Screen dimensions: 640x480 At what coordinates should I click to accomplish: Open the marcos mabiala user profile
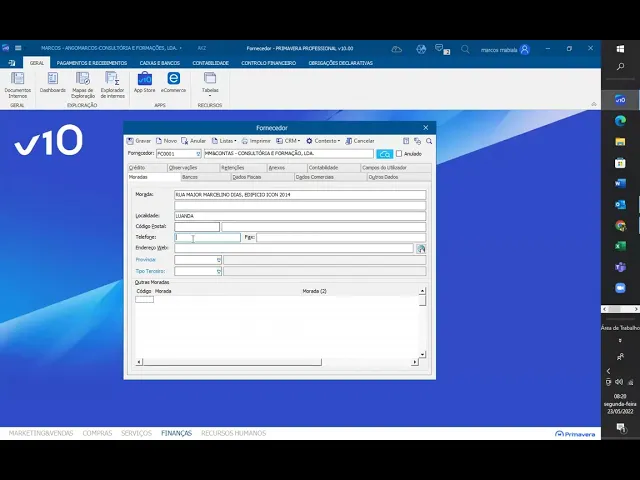coord(505,49)
